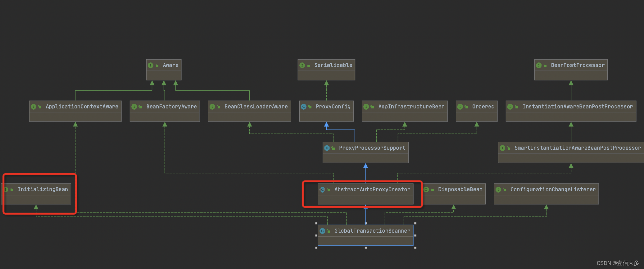Click the visibility lock icon on DisposableBean
The width and height of the screenshot is (644, 269).
coord(432,189)
